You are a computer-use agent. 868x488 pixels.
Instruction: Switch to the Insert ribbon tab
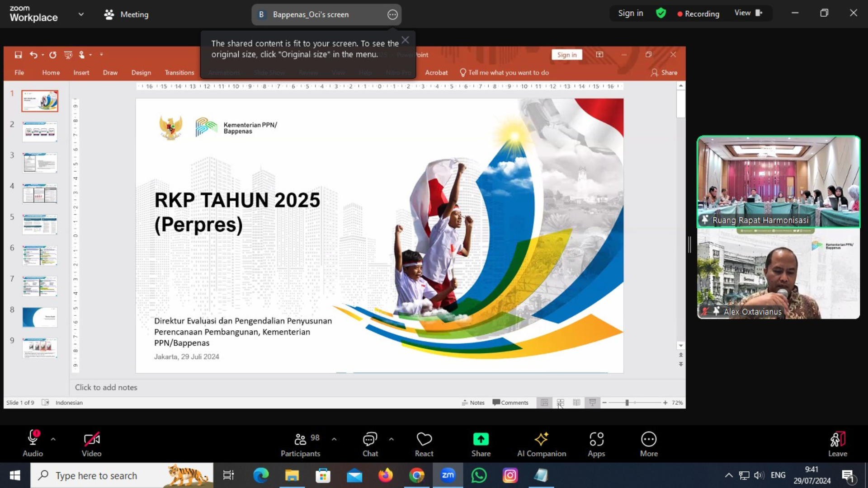tap(81, 72)
